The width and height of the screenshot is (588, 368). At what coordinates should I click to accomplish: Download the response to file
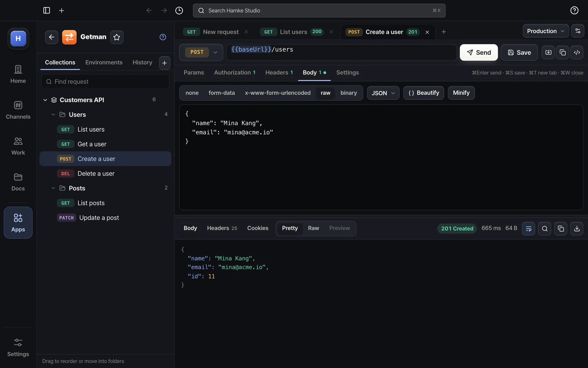tap(577, 228)
